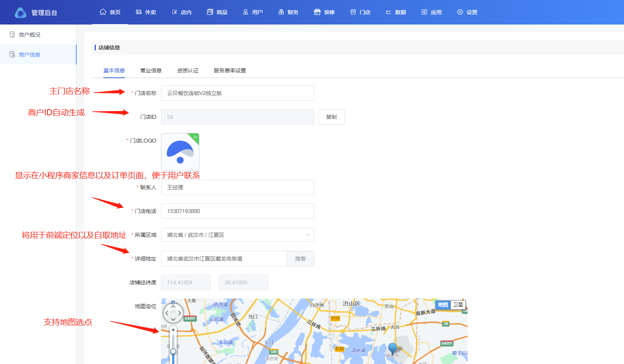
Task: Open 设置 via the gear icon
Action: click(x=460, y=12)
